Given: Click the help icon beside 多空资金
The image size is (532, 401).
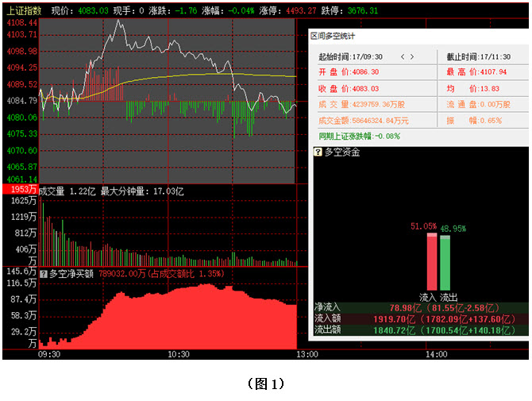Looking at the screenshot, I should tap(318, 151).
